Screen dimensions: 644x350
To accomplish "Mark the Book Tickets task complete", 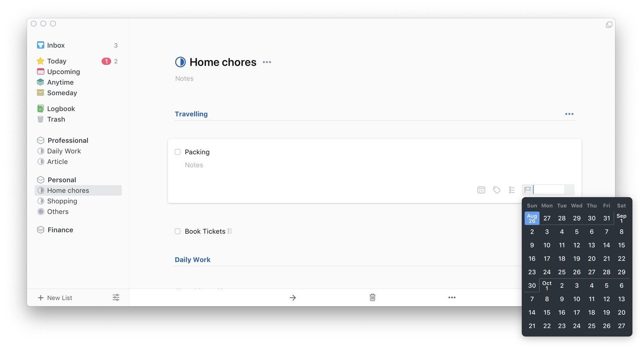I will [178, 232].
